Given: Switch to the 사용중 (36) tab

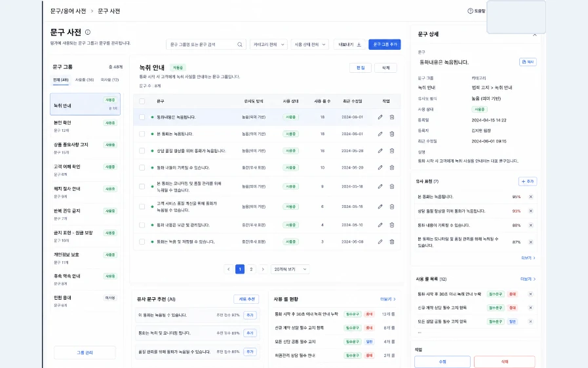Looking at the screenshot, I should pyautogui.click(x=85, y=80).
